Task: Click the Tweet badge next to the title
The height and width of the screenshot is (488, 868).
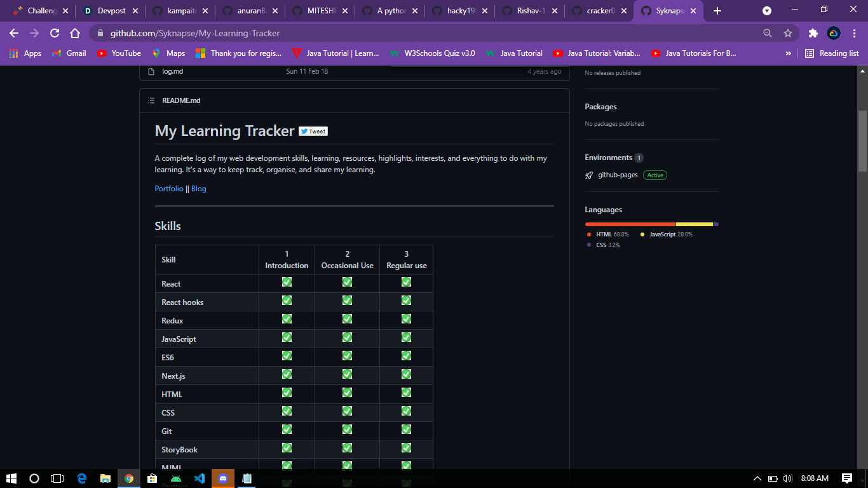Action: point(313,132)
